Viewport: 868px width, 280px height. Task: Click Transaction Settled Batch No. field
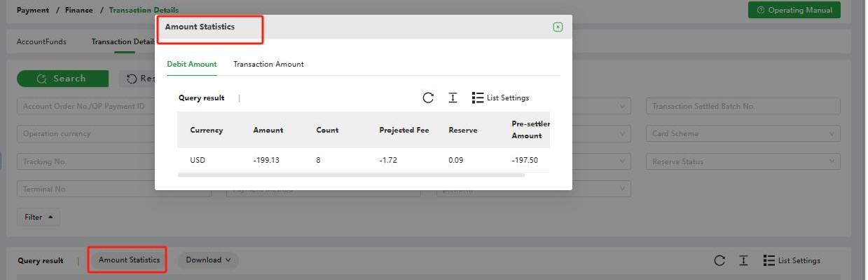[x=743, y=106]
